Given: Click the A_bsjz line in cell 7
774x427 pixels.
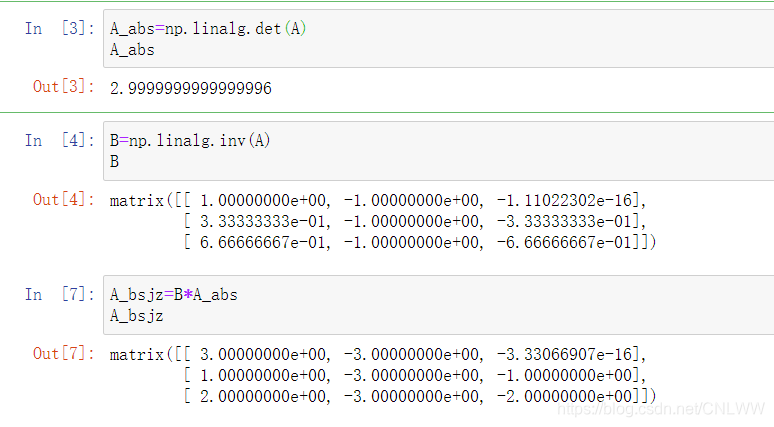Looking at the screenshot, I should pyautogui.click(x=137, y=316).
